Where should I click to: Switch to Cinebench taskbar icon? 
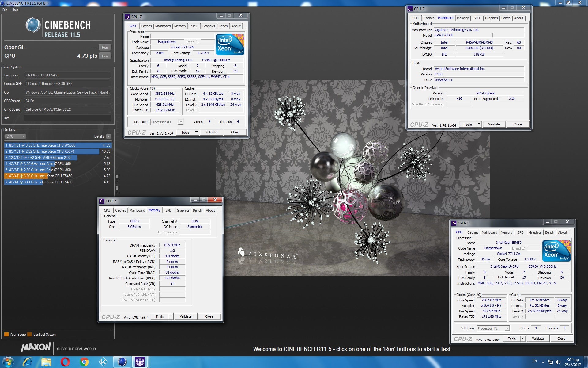click(x=122, y=362)
